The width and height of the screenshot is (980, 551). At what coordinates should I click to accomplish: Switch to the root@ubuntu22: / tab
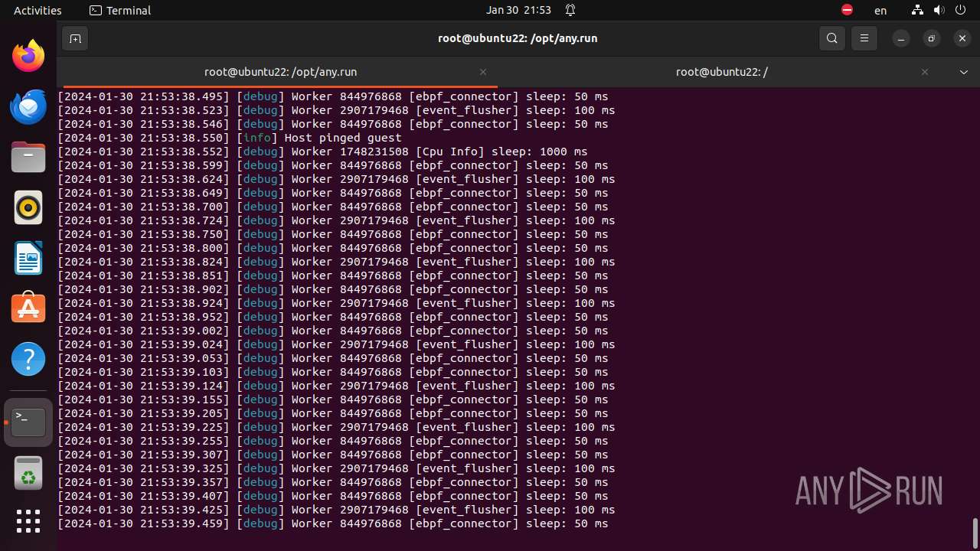[x=722, y=72]
